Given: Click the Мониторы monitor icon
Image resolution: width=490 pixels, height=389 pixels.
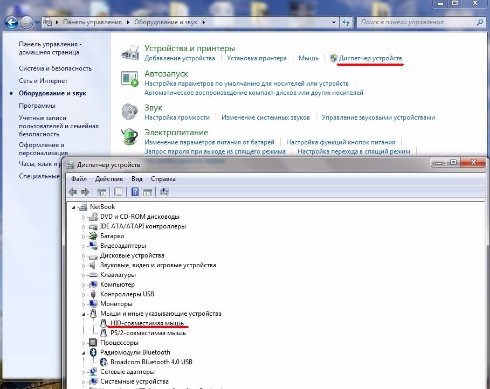Looking at the screenshot, I should [93, 304].
